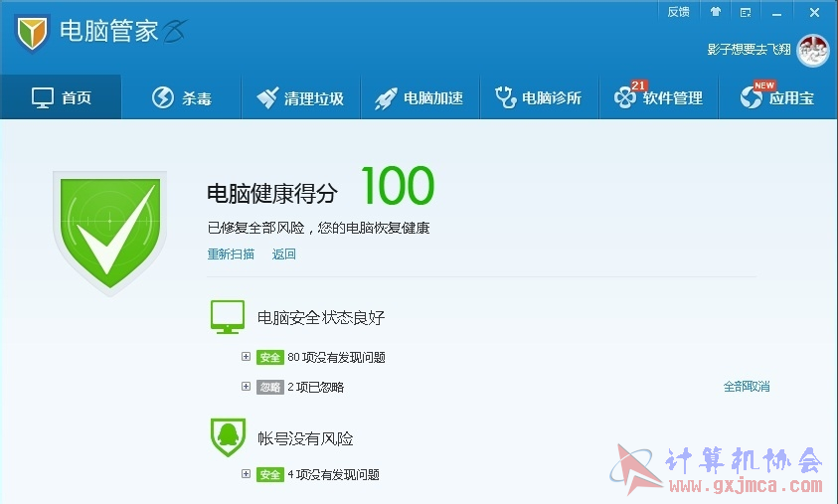
Task: Open the 首页 home tab
Action: coord(61,97)
